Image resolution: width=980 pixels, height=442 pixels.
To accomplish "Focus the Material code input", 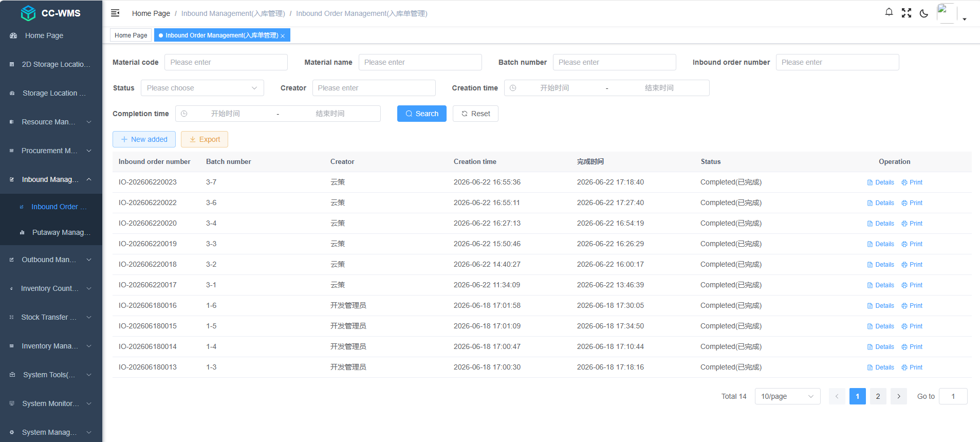I will coord(226,62).
